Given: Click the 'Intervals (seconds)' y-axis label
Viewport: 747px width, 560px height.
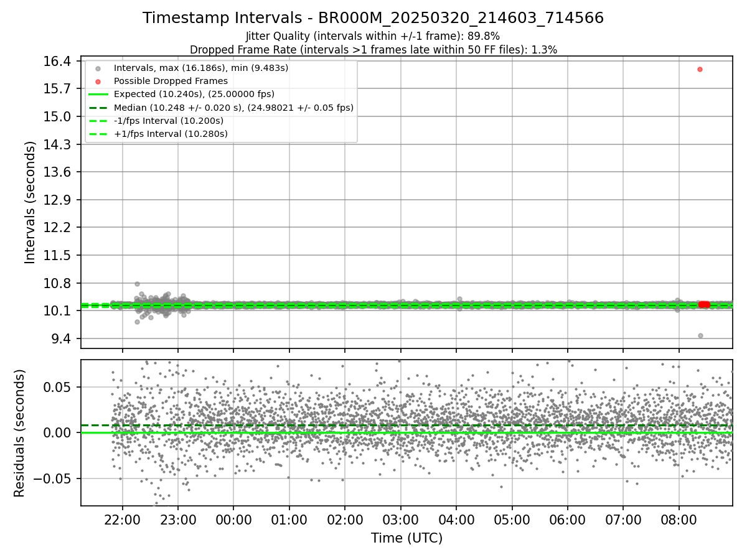Looking at the screenshot, I should 31,202.
